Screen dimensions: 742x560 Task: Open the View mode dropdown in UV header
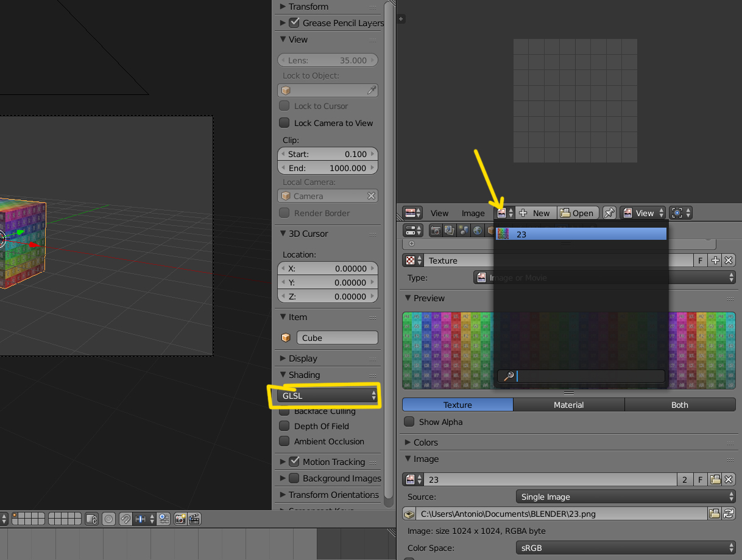pyautogui.click(x=643, y=213)
